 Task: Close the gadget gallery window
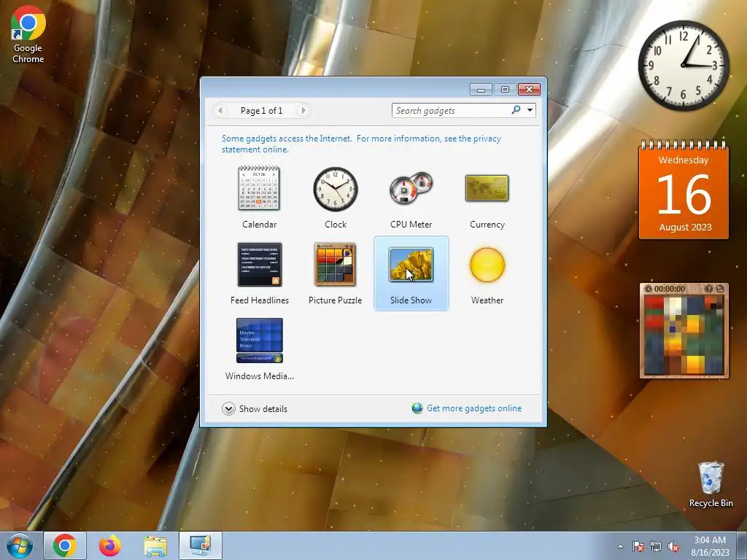pyautogui.click(x=530, y=90)
